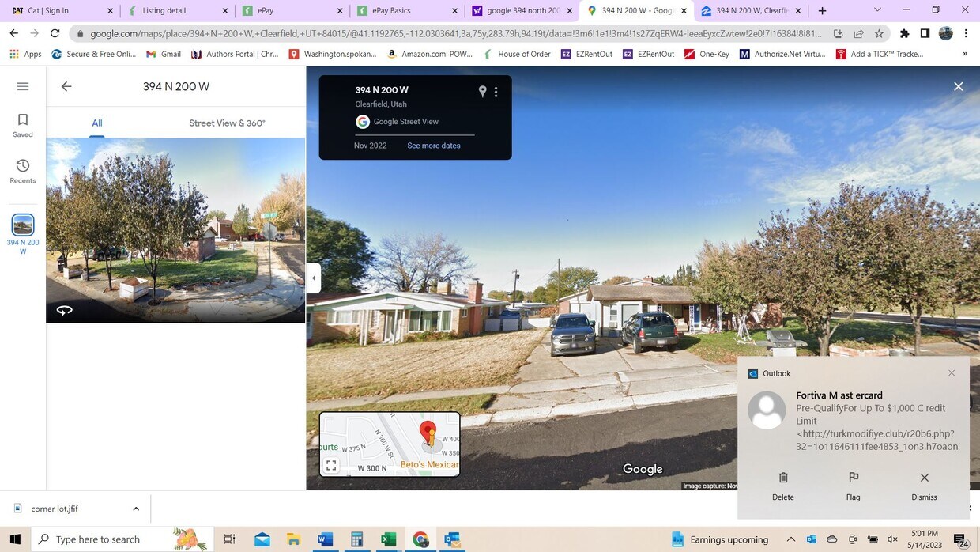
Task: Open Excel from the taskbar
Action: 389,540
